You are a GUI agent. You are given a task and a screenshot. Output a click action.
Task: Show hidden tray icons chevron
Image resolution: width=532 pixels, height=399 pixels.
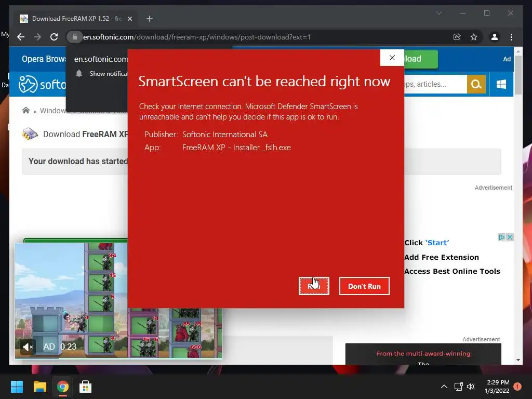pos(444,387)
